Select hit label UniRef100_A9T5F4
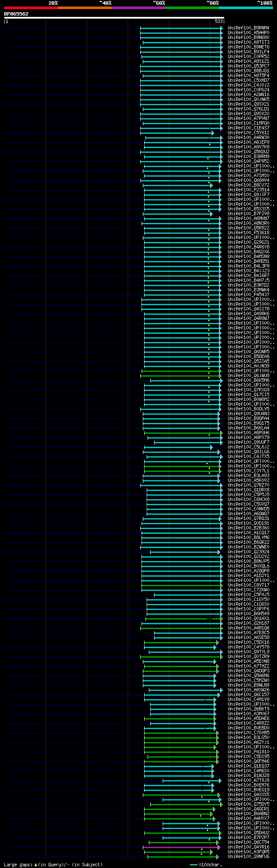Image resolution: width=277 pixels, height=868 pixels. 248,76
